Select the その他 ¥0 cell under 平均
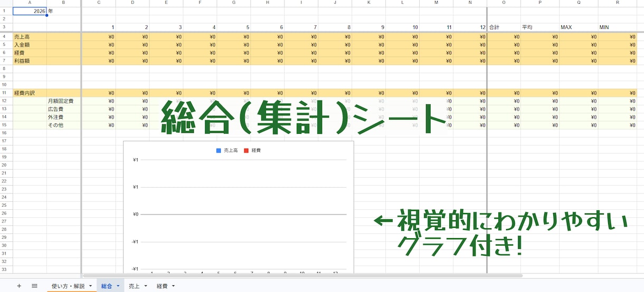Screen dimensions: 644x292 click(540, 125)
